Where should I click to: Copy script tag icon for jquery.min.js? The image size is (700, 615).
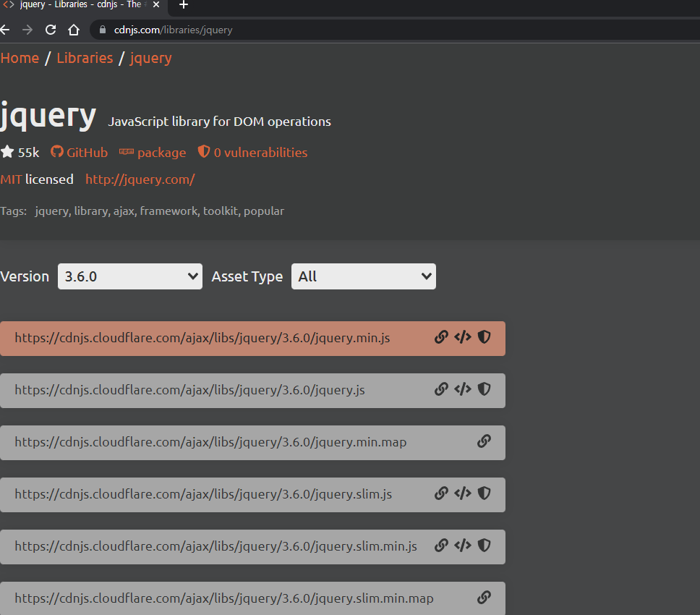click(463, 337)
